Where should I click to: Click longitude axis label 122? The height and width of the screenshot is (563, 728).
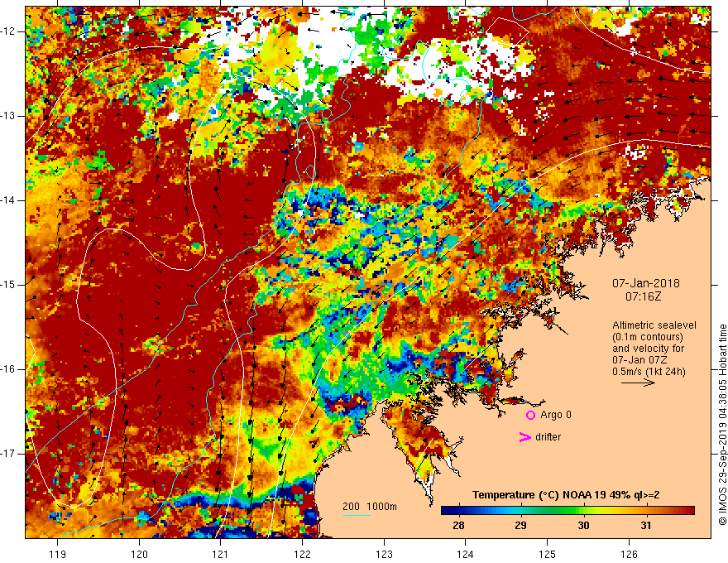[x=302, y=554]
